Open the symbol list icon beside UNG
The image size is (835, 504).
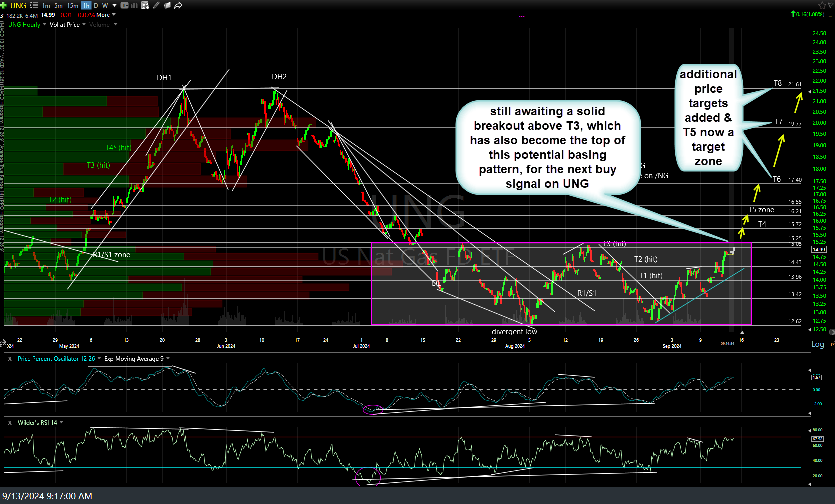coord(34,5)
